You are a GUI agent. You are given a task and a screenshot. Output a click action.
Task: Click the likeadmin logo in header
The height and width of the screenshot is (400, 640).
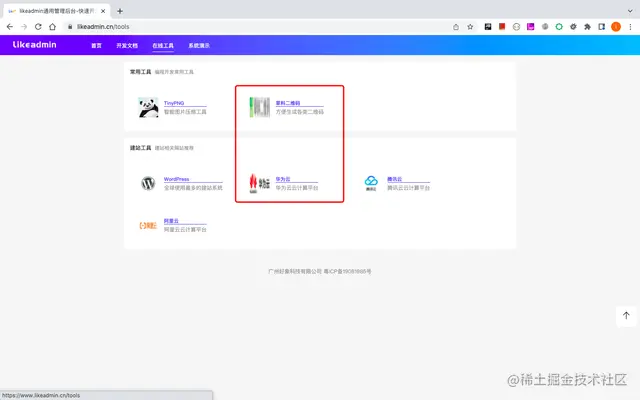[x=35, y=44]
